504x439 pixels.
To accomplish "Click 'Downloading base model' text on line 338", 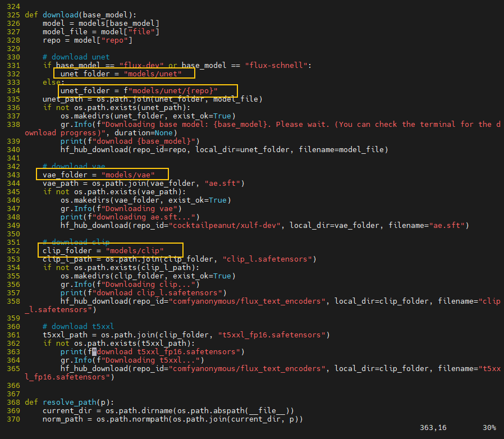I will click(x=155, y=124).
